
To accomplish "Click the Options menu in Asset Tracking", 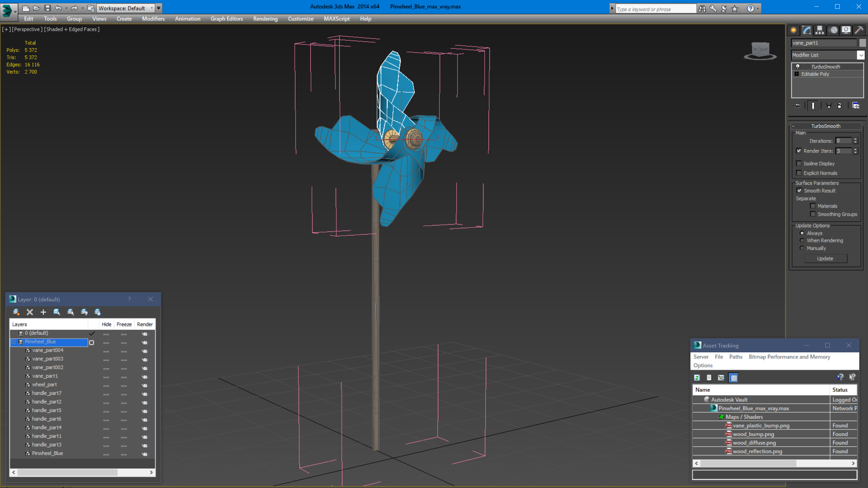I will pyautogui.click(x=703, y=364).
